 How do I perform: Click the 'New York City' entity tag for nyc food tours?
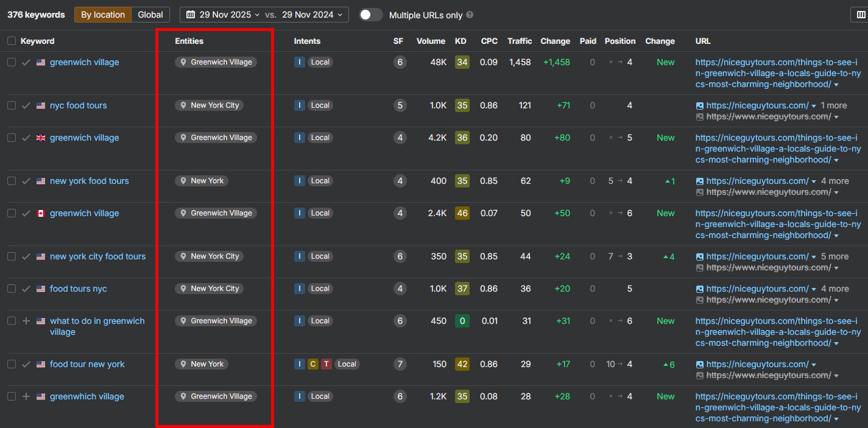tap(209, 105)
